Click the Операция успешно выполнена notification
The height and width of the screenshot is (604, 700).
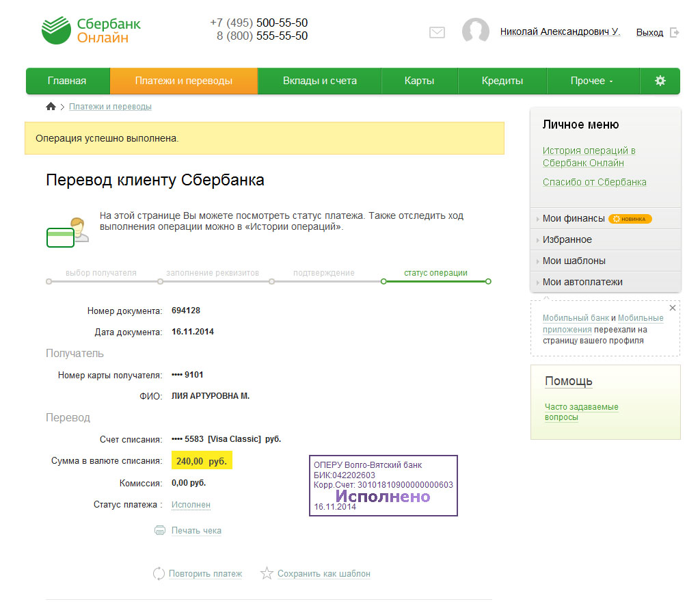point(265,138)
